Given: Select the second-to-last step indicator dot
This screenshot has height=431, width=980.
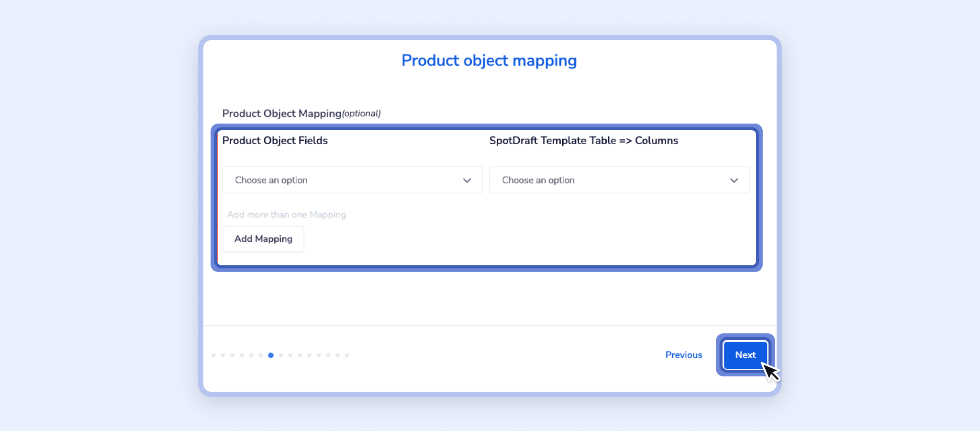Looking at the screenshot, I should click(337, 355).
